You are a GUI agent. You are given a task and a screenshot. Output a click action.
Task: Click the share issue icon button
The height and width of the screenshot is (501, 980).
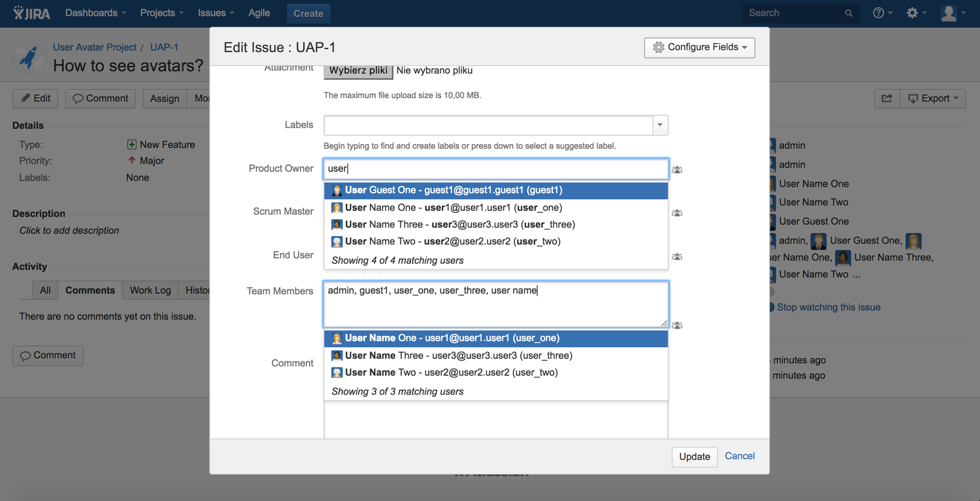887,99
